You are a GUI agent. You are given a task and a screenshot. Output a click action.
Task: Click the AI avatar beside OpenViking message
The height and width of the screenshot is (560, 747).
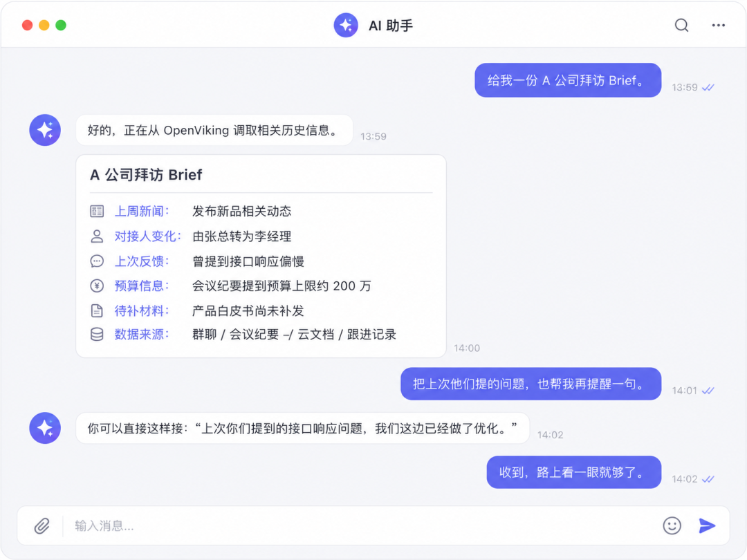click(45, 130)
